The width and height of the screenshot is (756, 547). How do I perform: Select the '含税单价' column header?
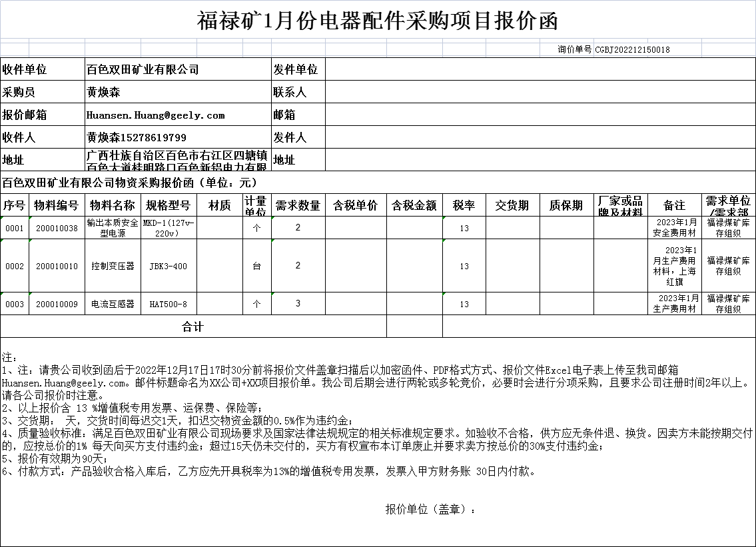coord(356,205)
